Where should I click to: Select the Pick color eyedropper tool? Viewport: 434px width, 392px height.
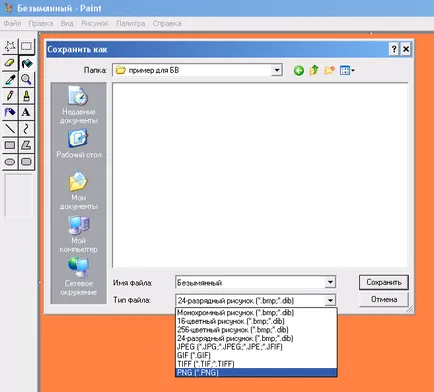coord(10,79)
